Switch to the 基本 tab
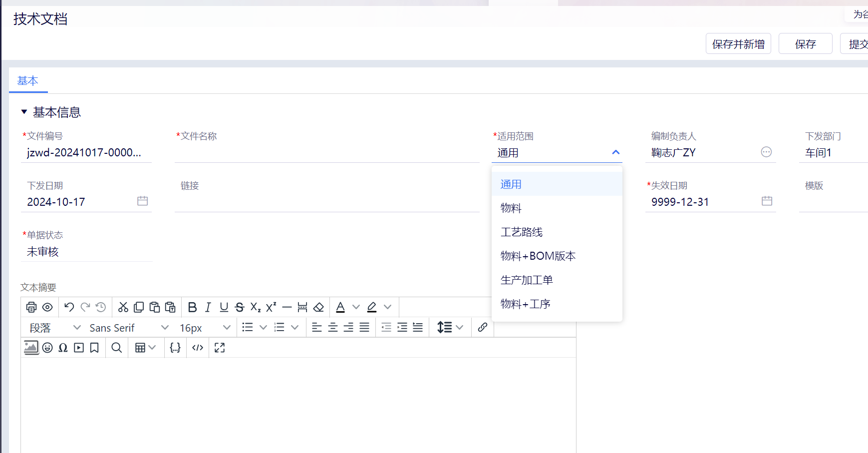Image resolution: width=868 pixels, height=453 pixels. tap(28, 81)
